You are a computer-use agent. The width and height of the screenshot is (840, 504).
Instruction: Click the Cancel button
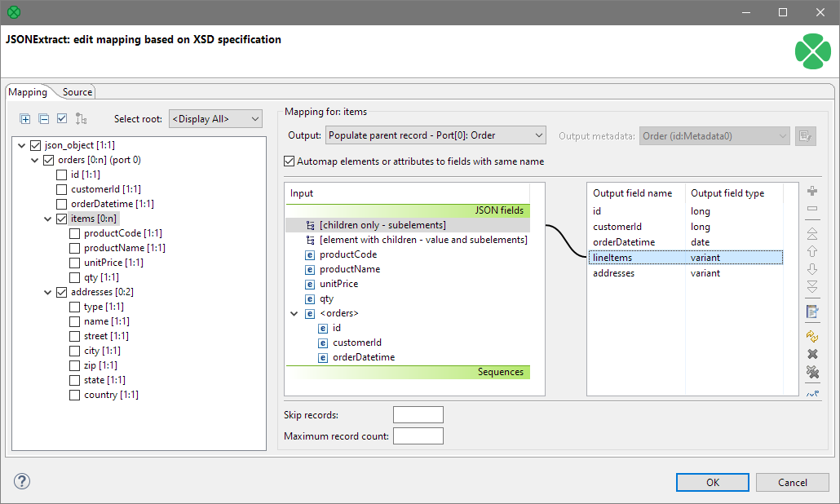[x=793, y=483]
